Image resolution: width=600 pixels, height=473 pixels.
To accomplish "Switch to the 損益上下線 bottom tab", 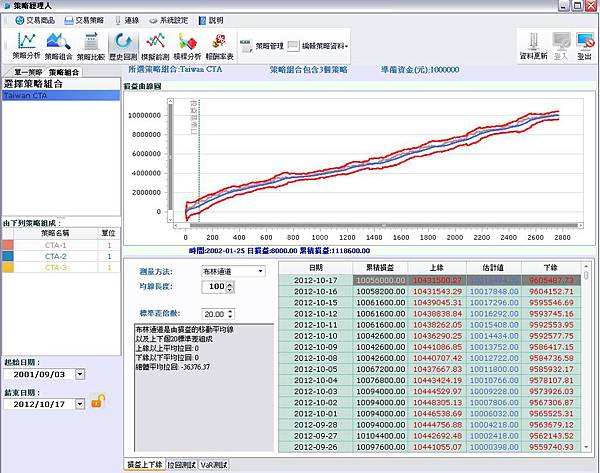I will (144, 465).
